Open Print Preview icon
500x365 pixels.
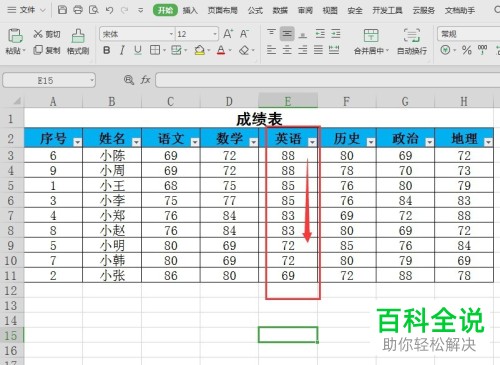[94, 10]
